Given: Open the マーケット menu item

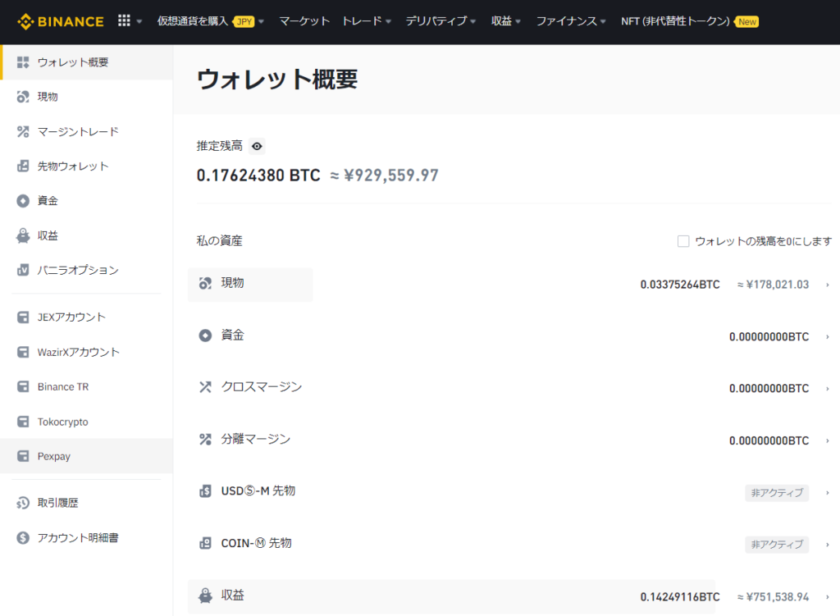Looking at the screenshot, I should coord(304,21).
